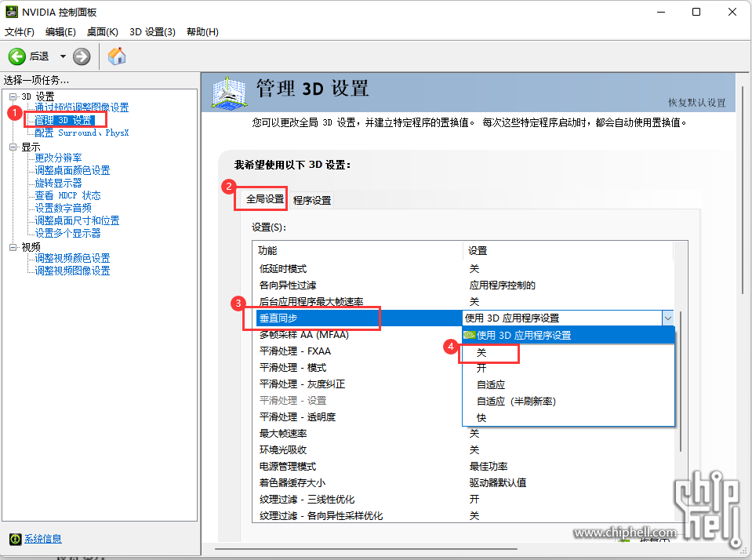Choose 使用 3D 应用程序设置 in dropdown list
The image size is (752, 560).
569,336
